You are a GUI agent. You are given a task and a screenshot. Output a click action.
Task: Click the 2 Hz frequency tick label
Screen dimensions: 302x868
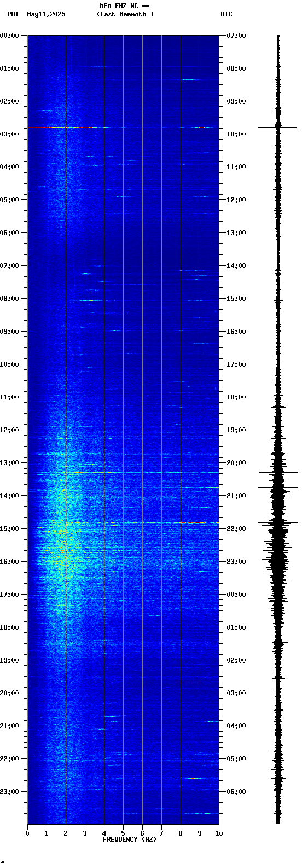(66, 833)
